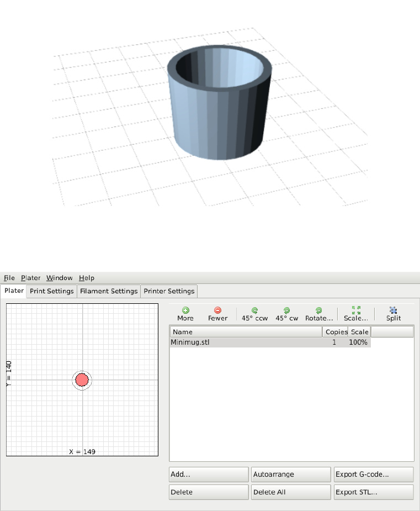Switch to Printer Settings tab
Screen dimensions: 420x511
tap(169, 291)
